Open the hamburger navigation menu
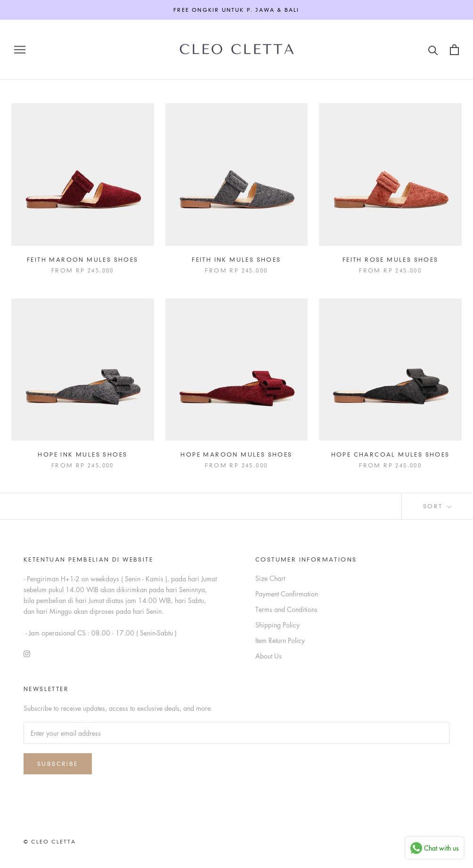Screen dimensions: 473x868 20,49
